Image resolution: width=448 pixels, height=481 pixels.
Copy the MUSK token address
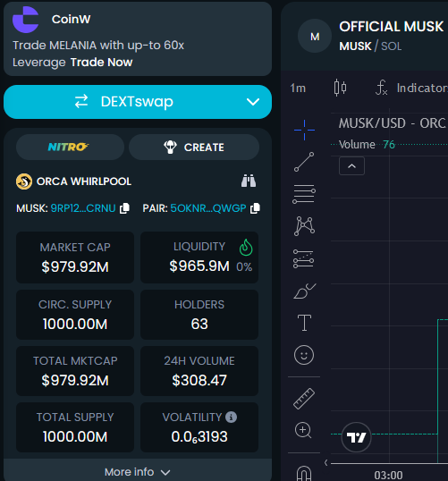coord(124,208)
